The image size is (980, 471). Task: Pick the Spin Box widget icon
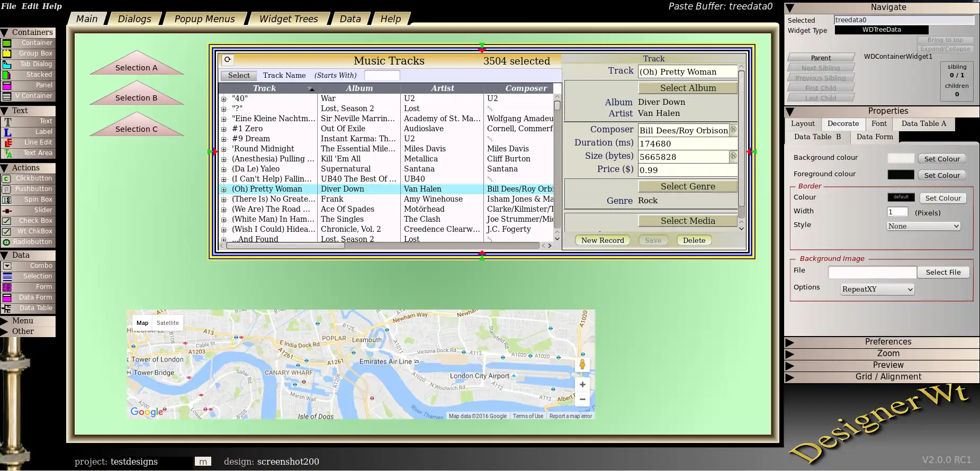pos(7,200)
